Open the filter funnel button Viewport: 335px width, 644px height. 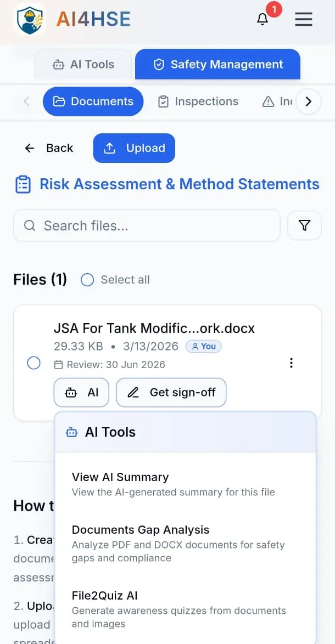point(304,225)
